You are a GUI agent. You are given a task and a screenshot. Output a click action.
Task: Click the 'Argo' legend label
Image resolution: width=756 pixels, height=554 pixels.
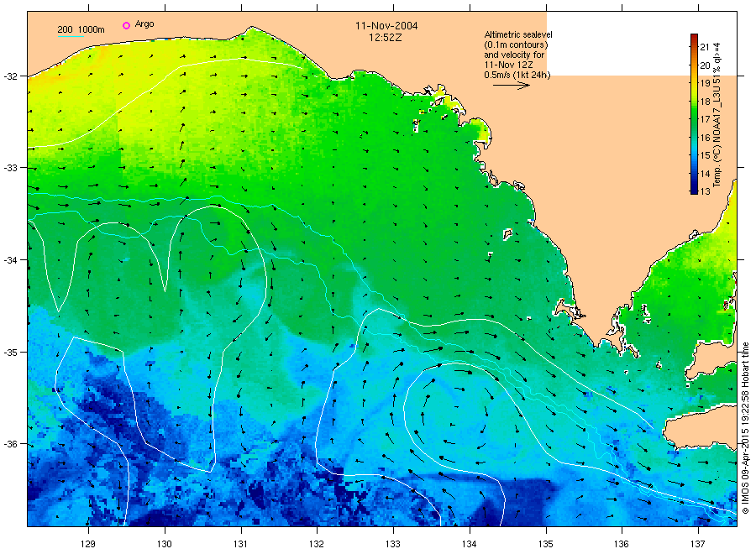[144, 24]
